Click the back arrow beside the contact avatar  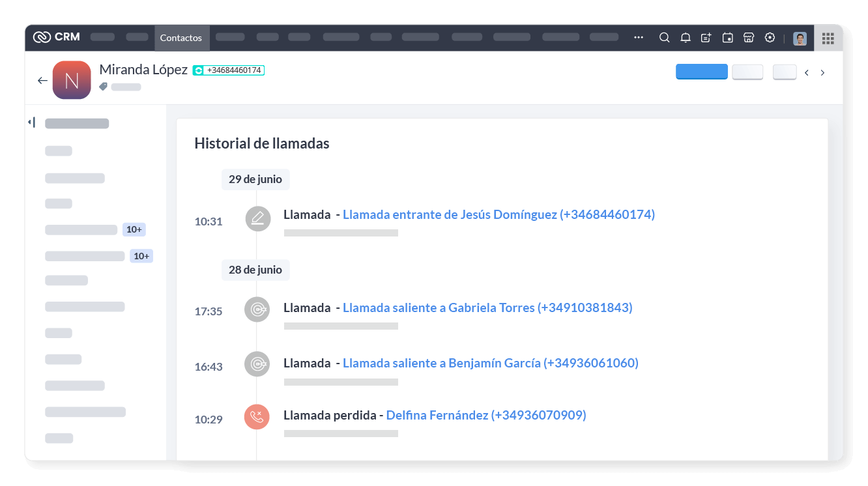tap(42, 80)
